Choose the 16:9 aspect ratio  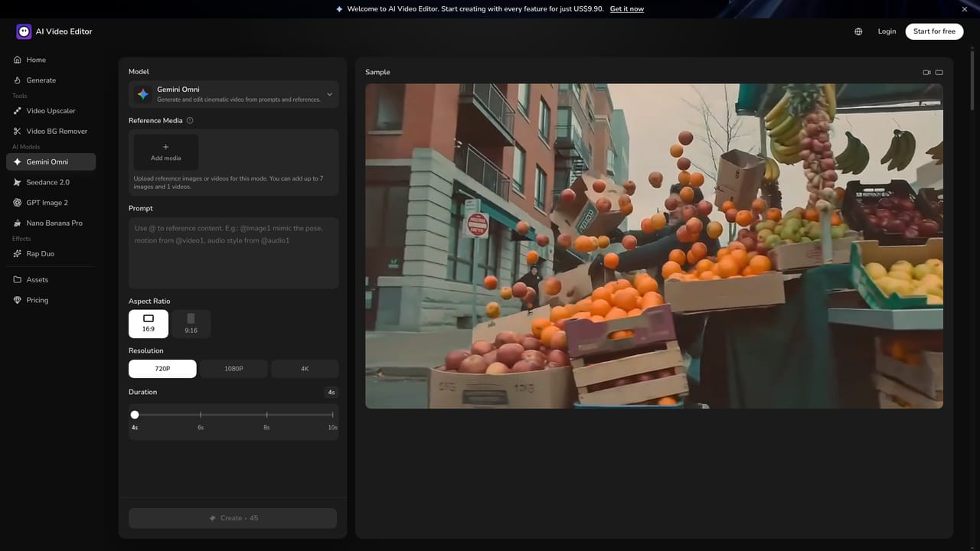point(149,324)
